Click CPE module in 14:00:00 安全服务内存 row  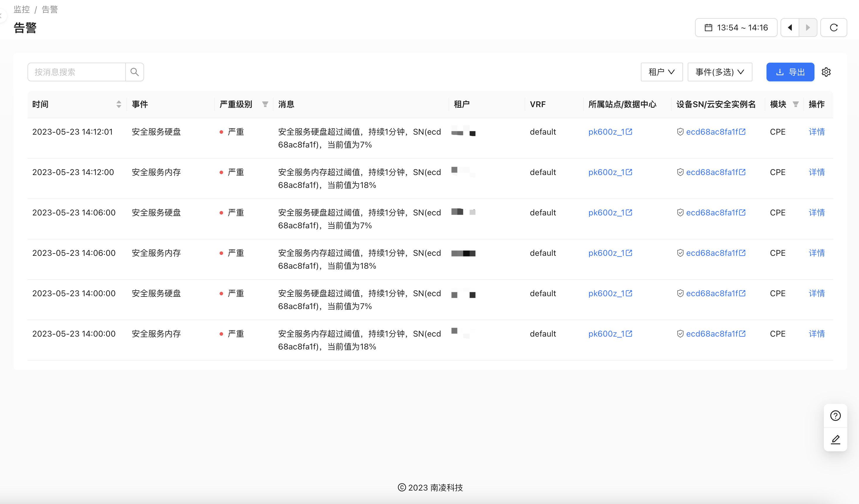tap(778, 334)
